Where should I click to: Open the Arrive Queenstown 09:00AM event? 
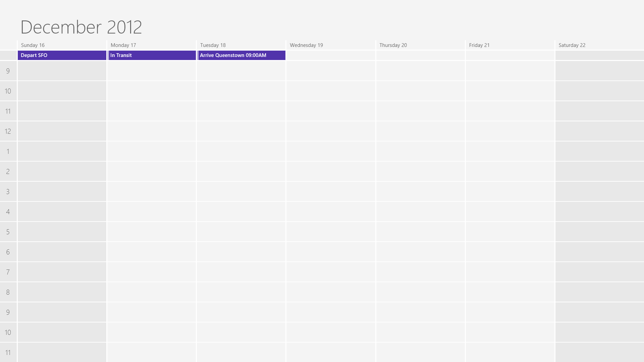click(241, 55)
